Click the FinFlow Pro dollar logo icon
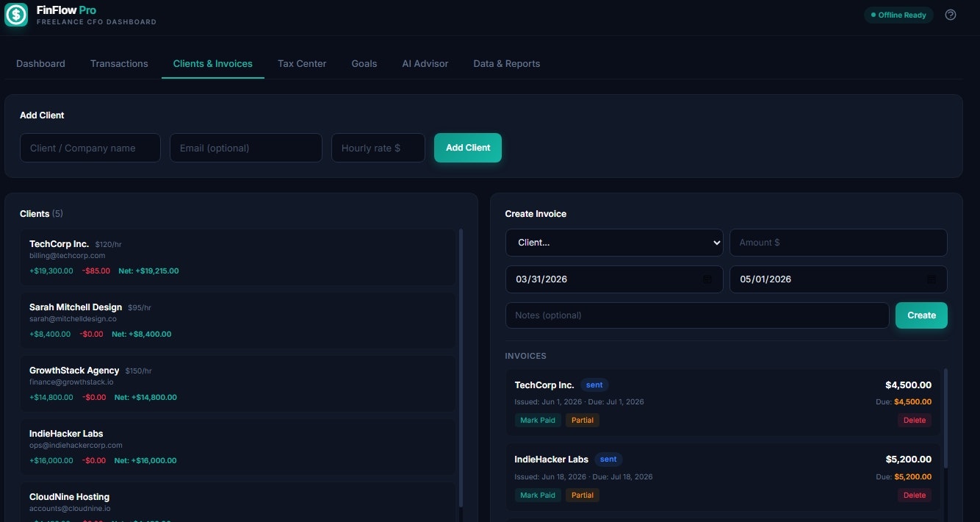 pos(15,15)
